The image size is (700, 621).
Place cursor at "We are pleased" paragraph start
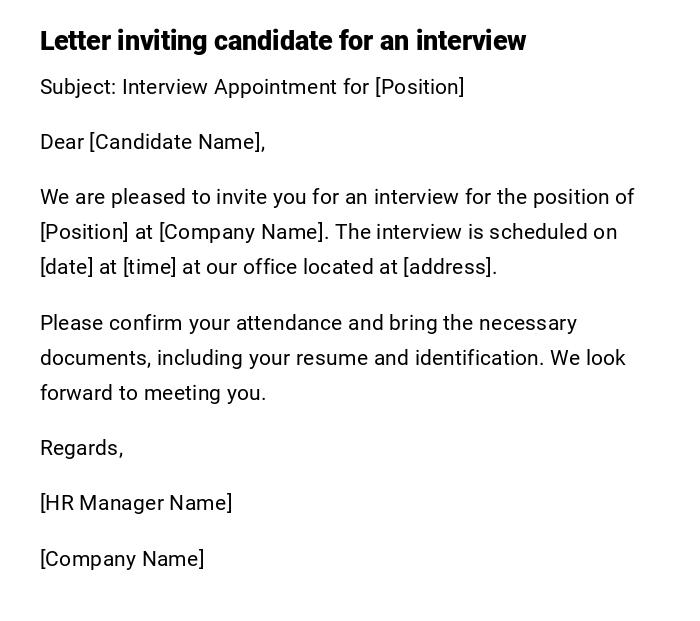click(41, 197)
